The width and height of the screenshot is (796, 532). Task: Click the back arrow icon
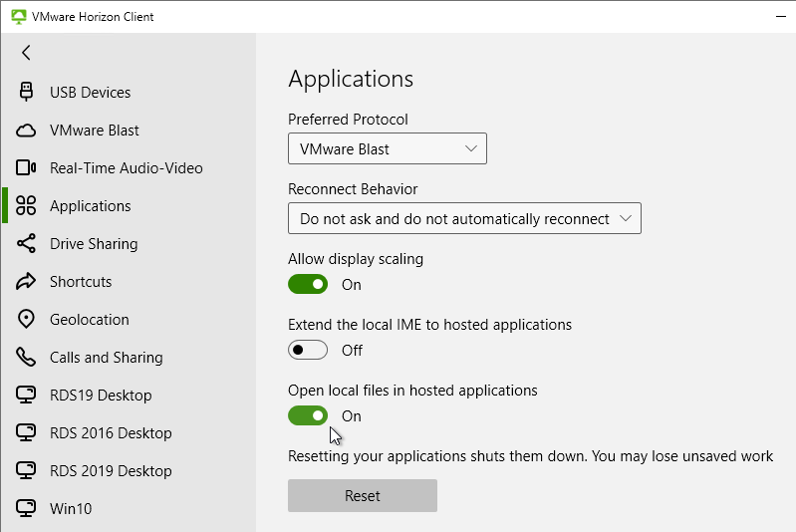click(26, 52)
